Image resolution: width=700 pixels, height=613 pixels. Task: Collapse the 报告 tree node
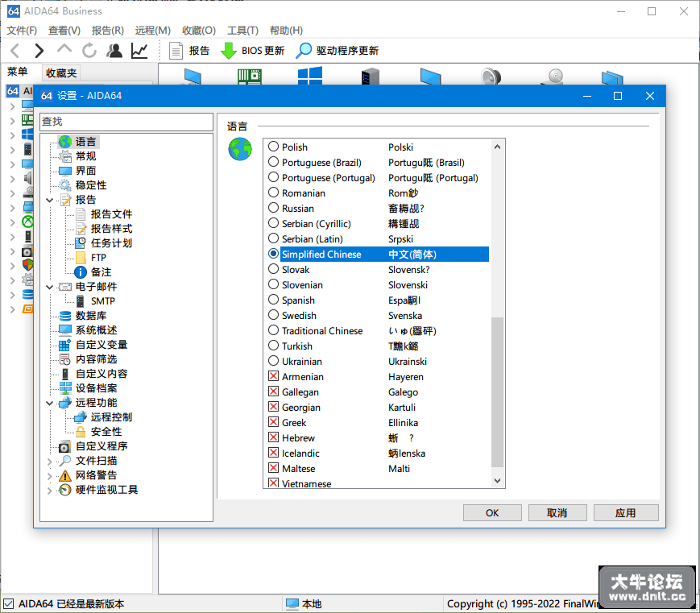click(50, 200)
